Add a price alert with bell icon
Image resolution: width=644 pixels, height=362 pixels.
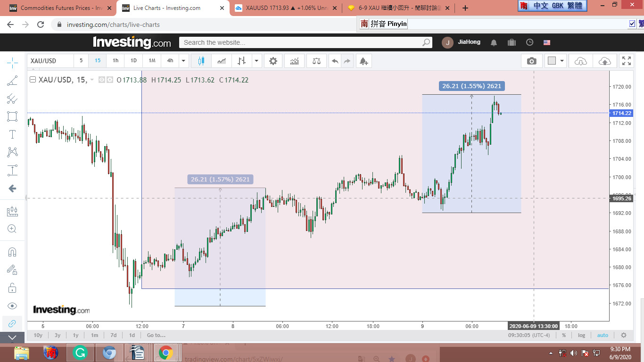tap(363, 61)
